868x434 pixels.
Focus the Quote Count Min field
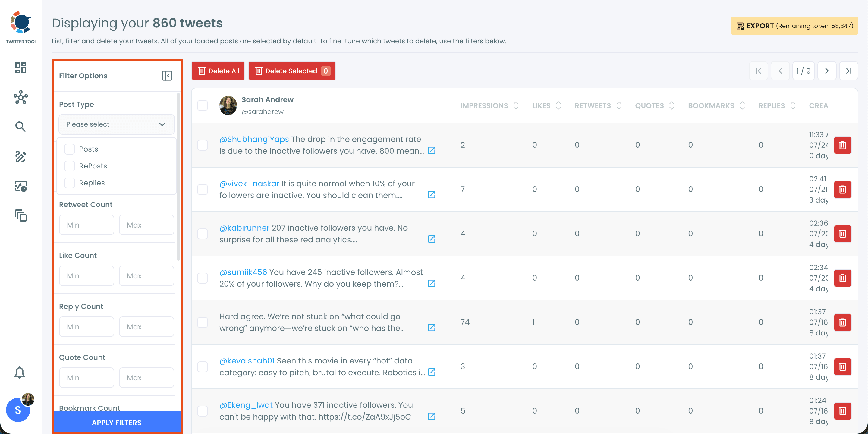[86, 378]
